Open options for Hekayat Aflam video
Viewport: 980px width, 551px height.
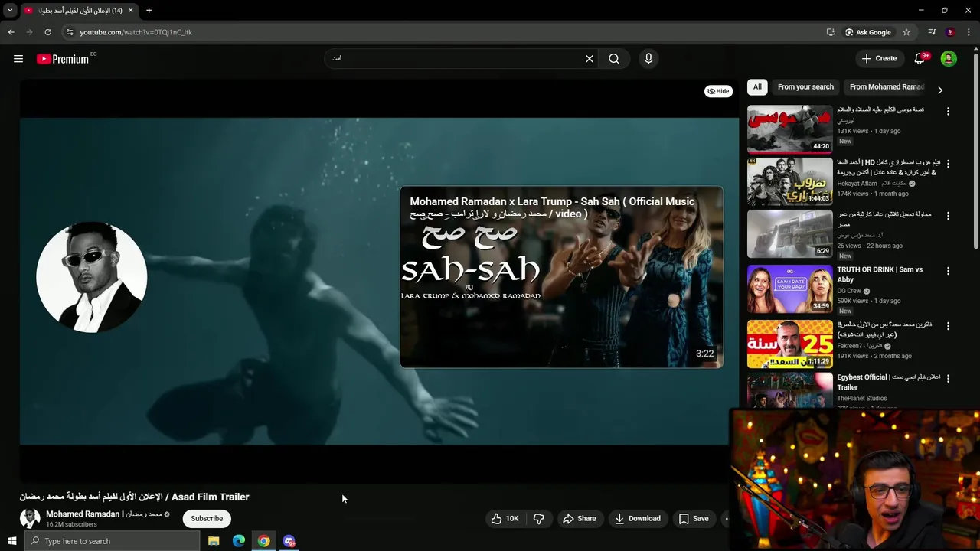tap(948, 164)
